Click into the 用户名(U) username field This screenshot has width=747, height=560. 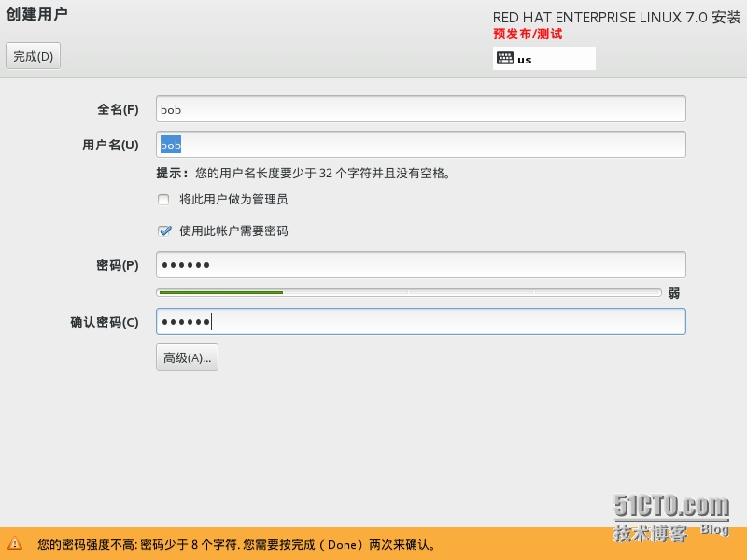point(421,145)
